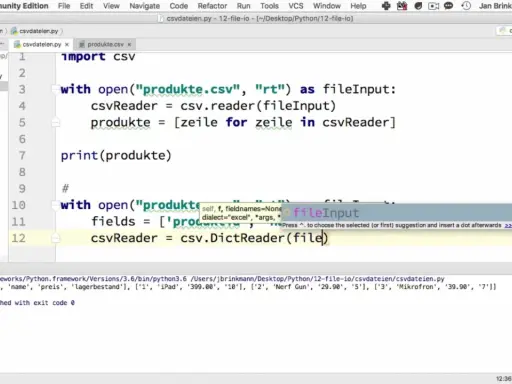The height and width of the screenshot is (384, 512).
Task: Close the csvdateien.py tab
Action: pos(67,44)
